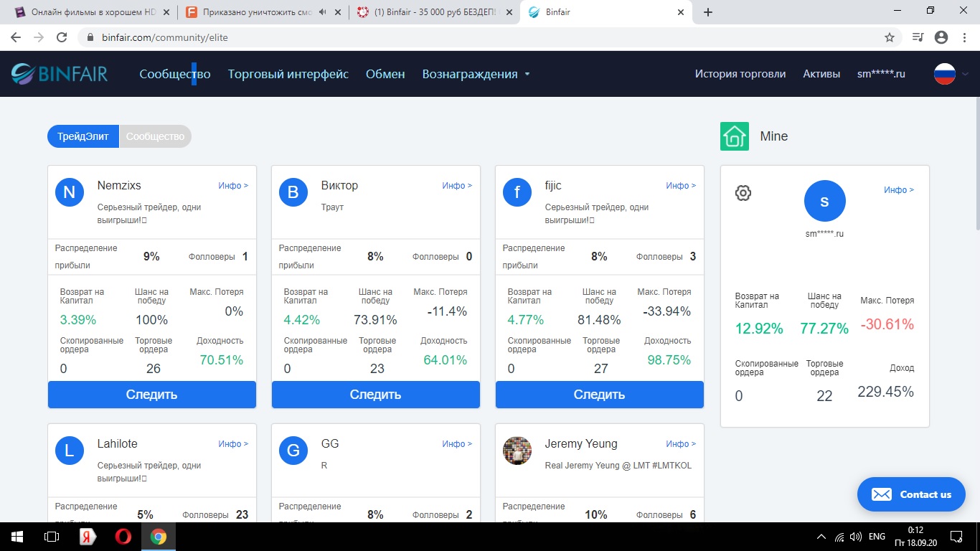The width and height of the screenshot is (980, 551).
Task: Go to the Обмен menu item
Action: point(385,74)
